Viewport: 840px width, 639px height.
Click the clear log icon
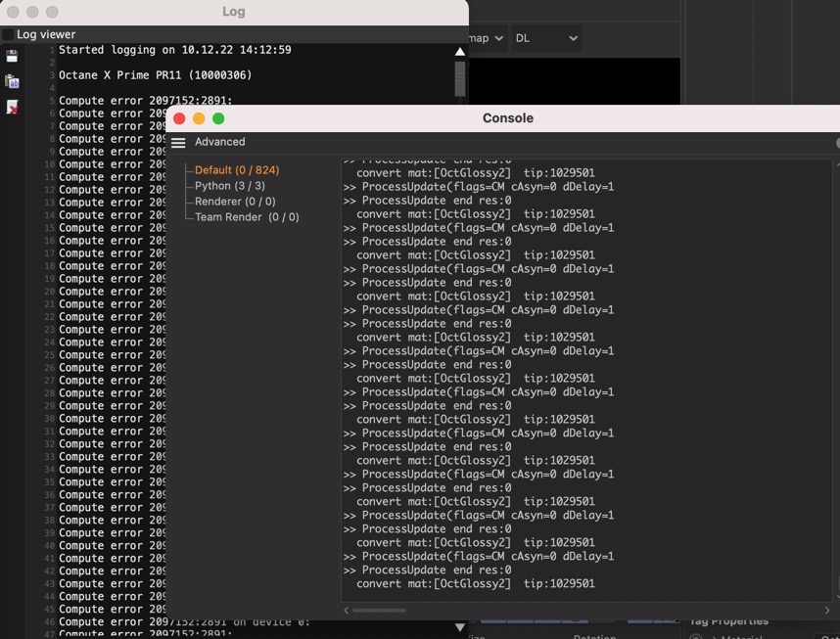pyautogui.click(x=12, y=107)
